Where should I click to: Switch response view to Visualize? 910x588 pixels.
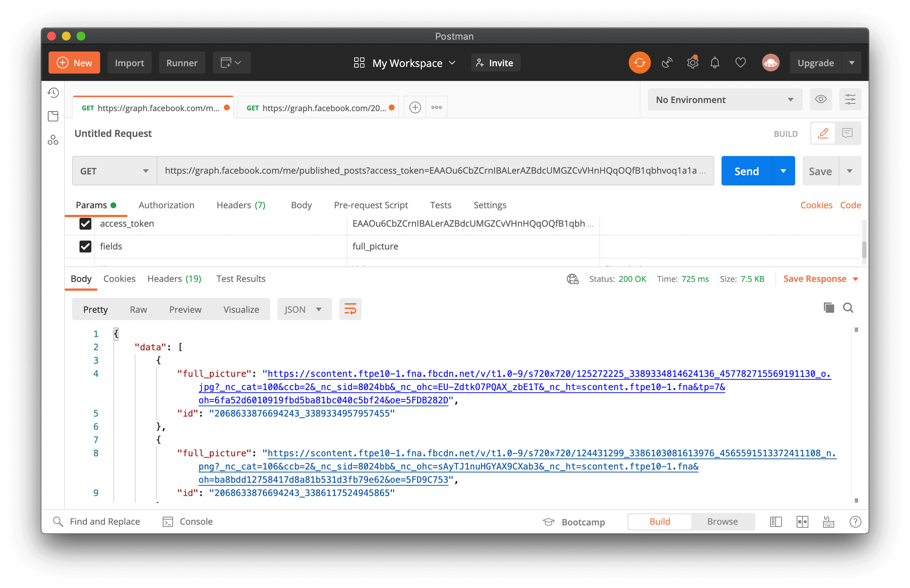pos(241,309)
